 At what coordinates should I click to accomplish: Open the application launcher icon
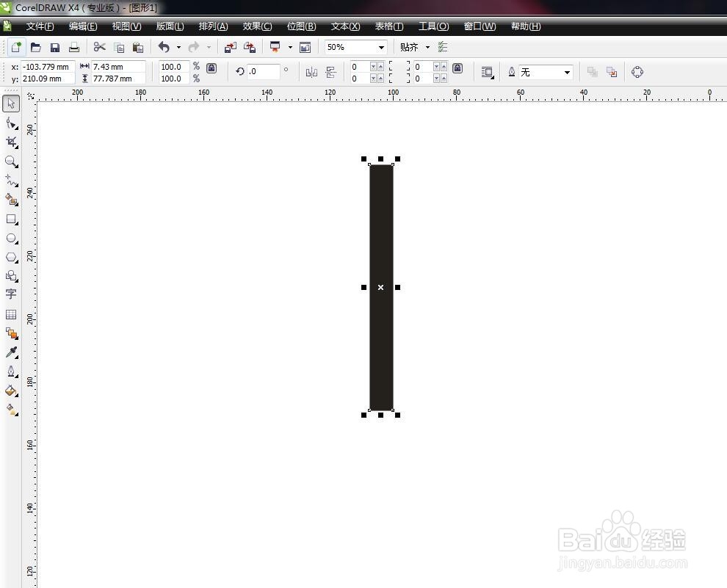[275, 47]
